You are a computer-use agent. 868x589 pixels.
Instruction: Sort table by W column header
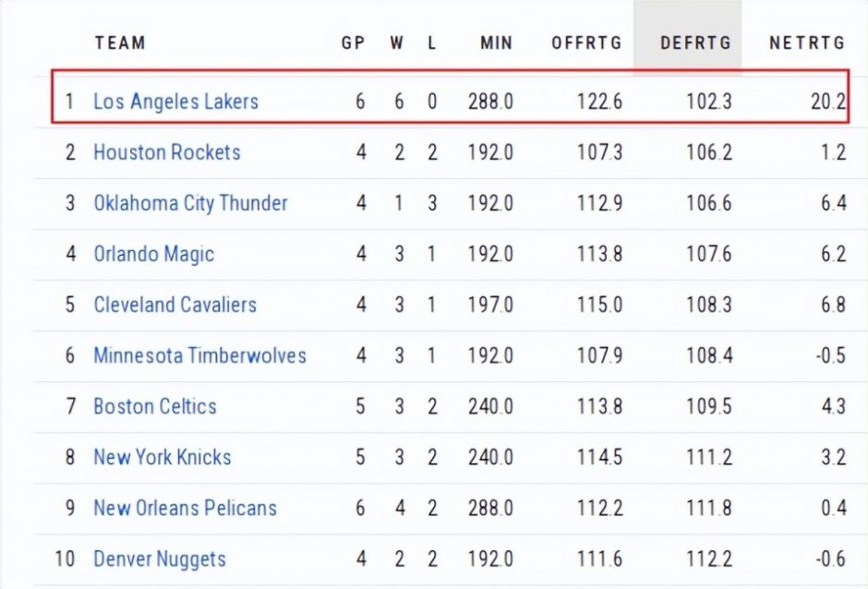(x=396, y=42)
